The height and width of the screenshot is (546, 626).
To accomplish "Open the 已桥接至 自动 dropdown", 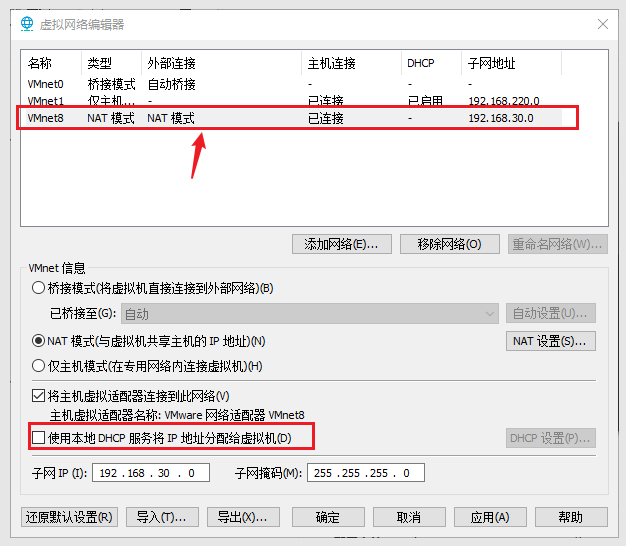I will [x=310, y=314].
